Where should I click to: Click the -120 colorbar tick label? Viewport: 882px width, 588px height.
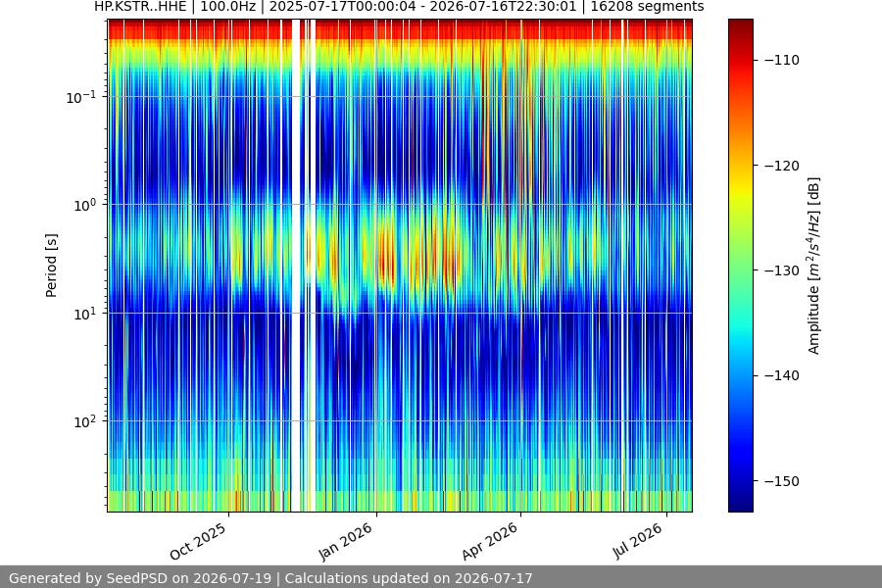782,166
